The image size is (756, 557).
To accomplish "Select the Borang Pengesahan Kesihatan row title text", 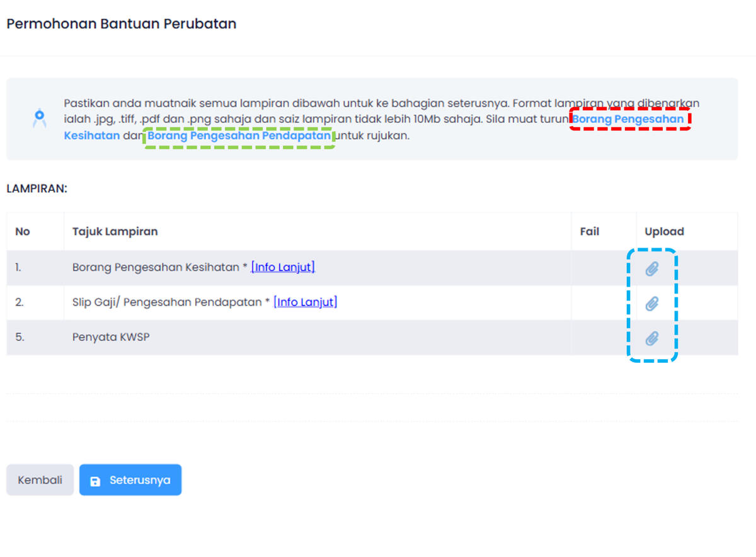I will [x=156, y=267].
